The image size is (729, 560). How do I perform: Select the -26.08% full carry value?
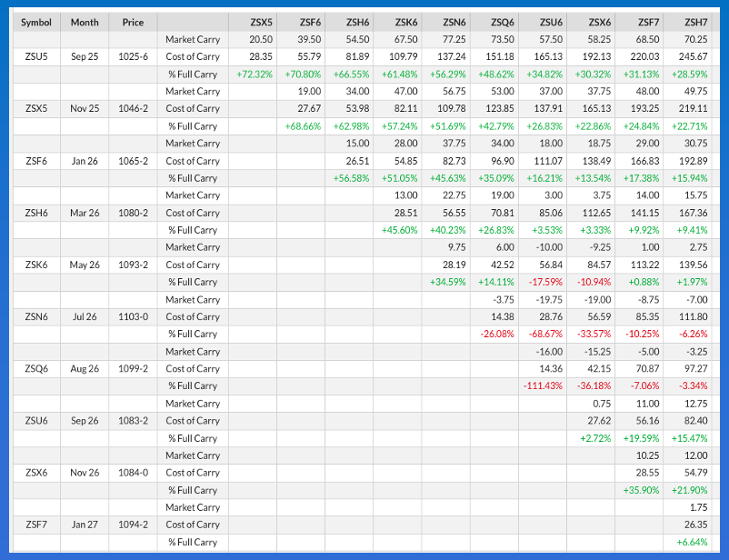tap(497, 334)
